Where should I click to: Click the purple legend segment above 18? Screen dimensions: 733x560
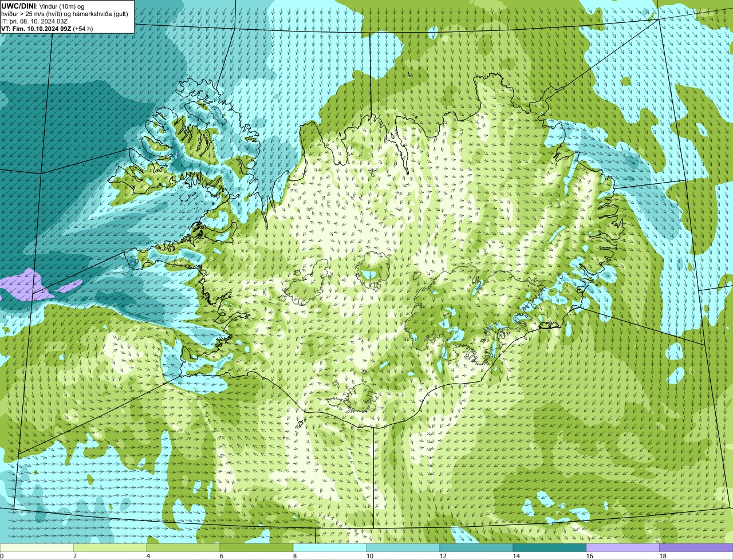point(696,548)
